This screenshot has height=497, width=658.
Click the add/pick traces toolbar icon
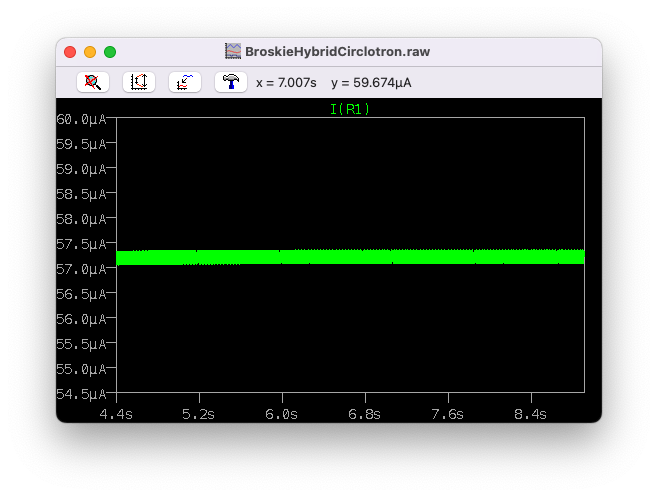pos(185,82)
